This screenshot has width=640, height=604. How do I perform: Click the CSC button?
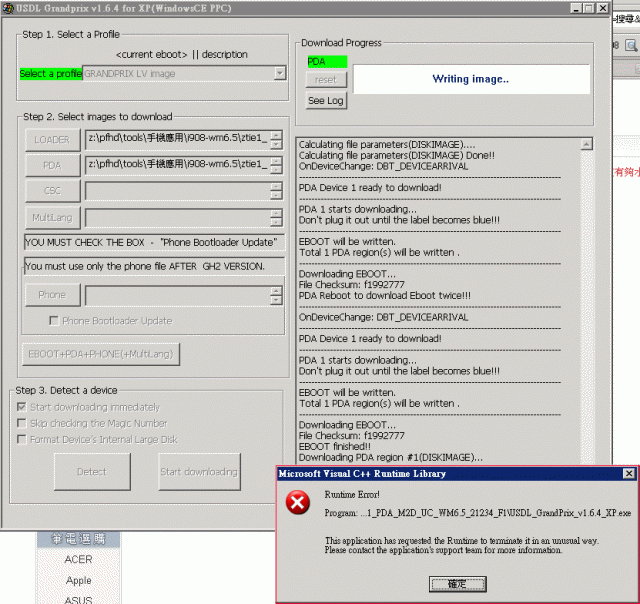coord(52,191)
